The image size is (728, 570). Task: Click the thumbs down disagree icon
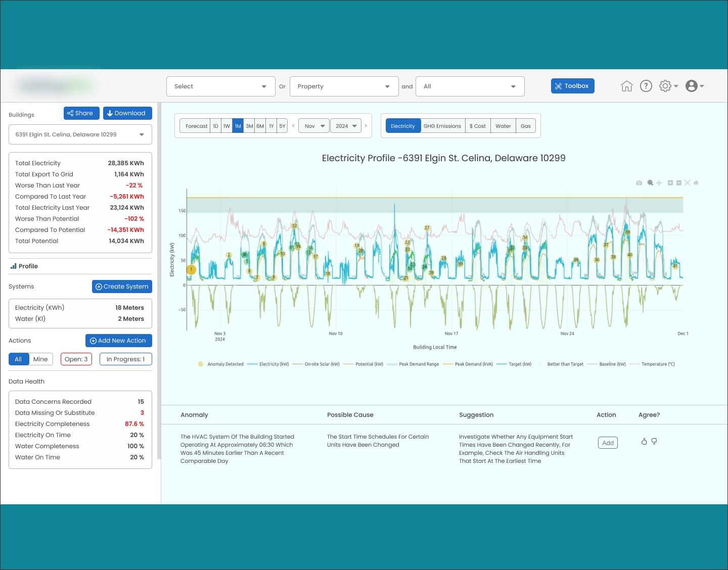coord(654,441)
